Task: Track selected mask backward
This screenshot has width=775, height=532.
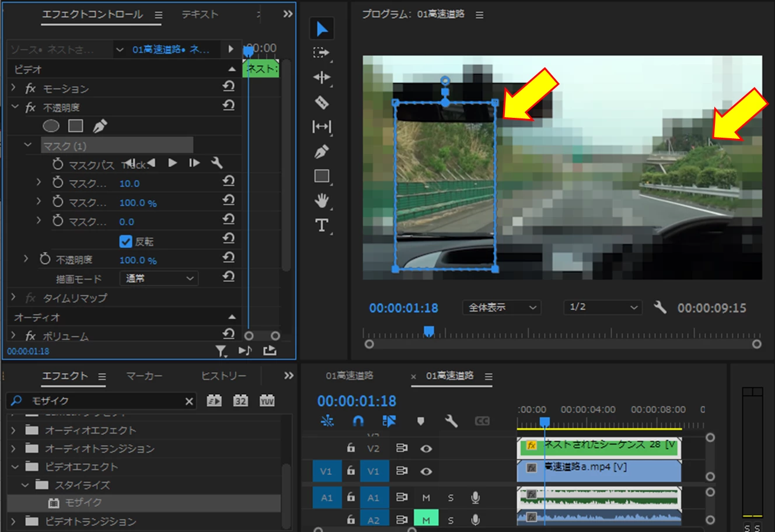Action: pos(152,163)
